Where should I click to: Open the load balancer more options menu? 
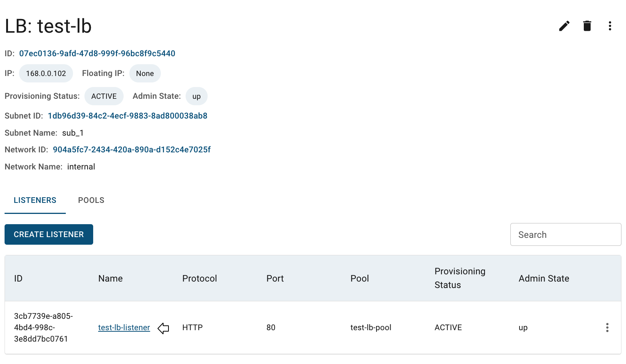pyautogui.click(x=610, y=26)
